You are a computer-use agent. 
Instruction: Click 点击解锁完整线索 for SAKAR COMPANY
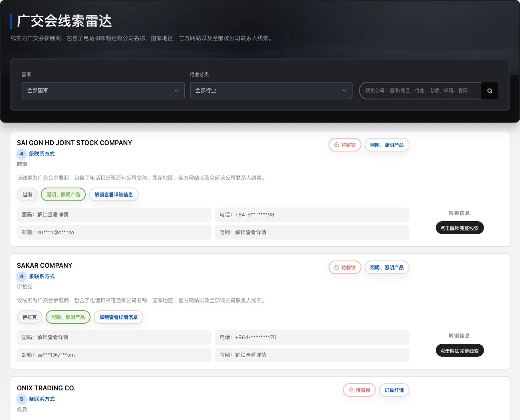[x=460, y=351]
